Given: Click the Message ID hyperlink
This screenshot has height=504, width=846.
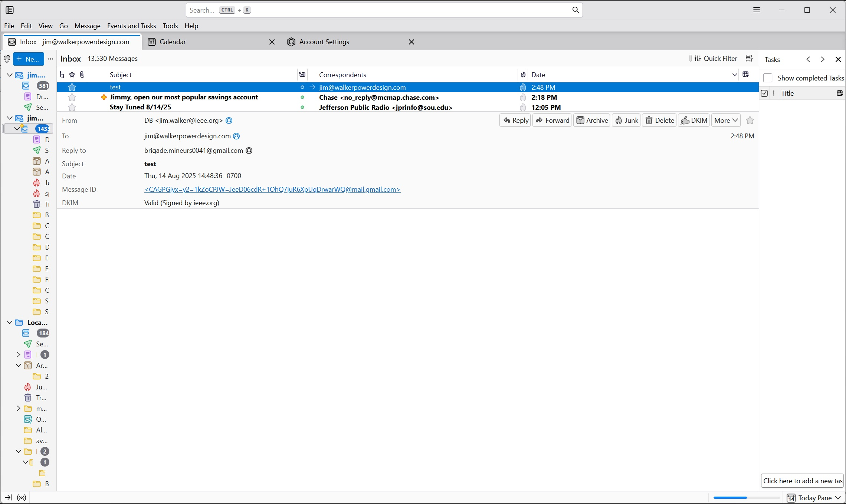Looking at the screenshot, I should (x=272, y=190).
